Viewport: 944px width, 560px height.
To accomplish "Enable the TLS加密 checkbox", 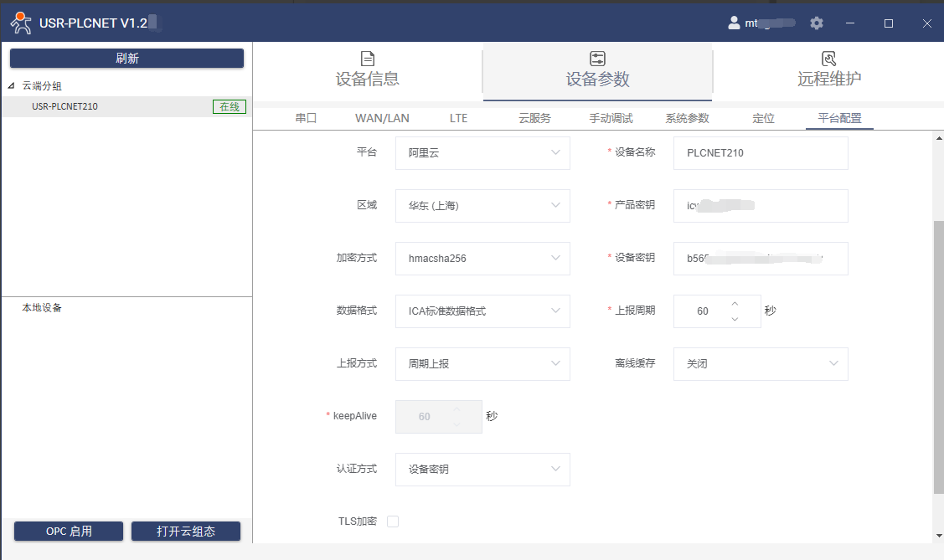I will 393,521.
